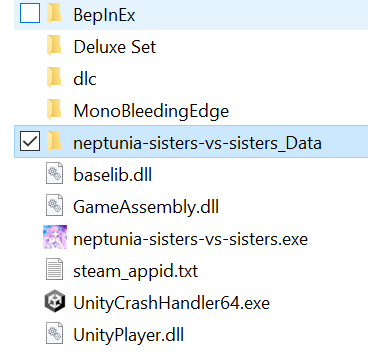Screen dimensions: 368x361
Task: Click the BepInEx folder icon
Action: pyautogui.click(x=54, y=14)
